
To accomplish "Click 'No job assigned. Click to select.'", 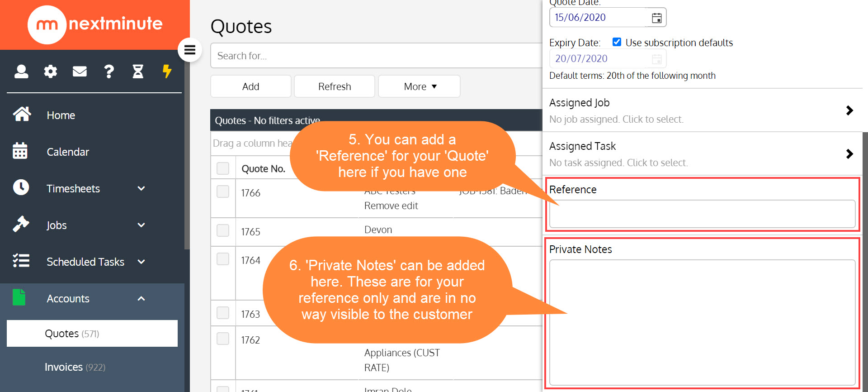I will coord(616,120).
